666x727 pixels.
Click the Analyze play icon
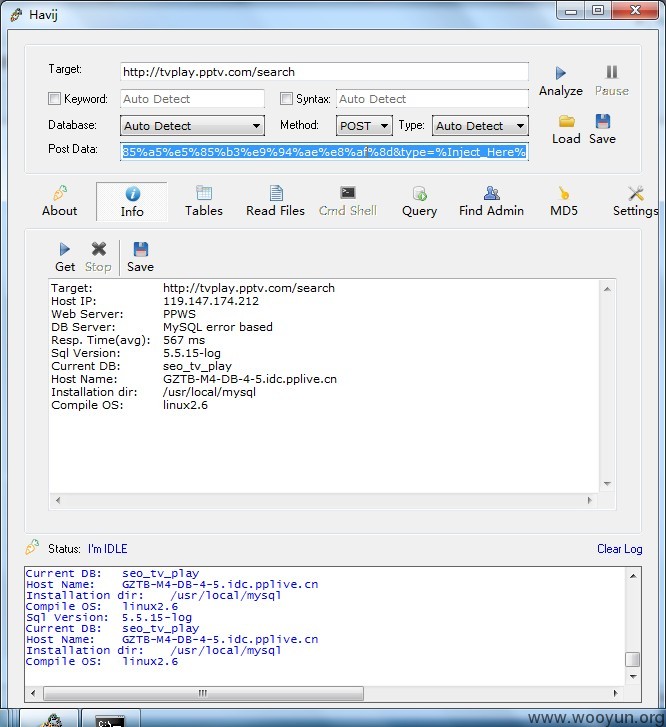(x=560, y=73)
